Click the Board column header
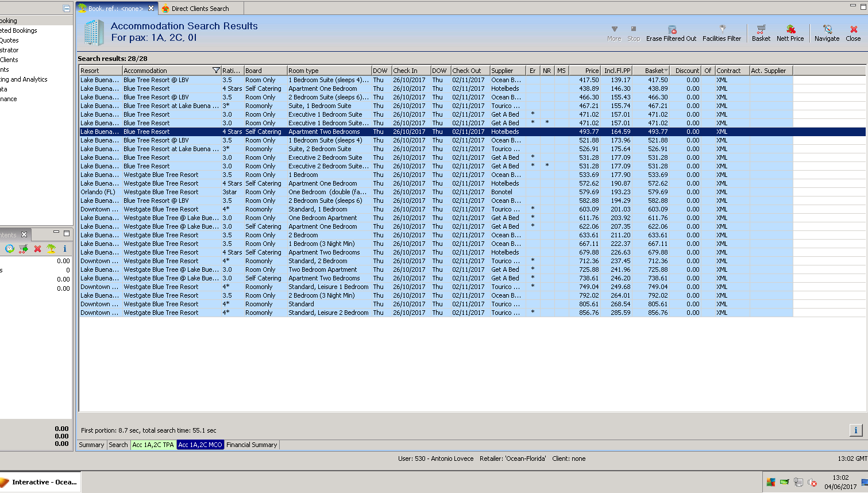The width and height of the screenshot is (868, 493). click(265, 71)
